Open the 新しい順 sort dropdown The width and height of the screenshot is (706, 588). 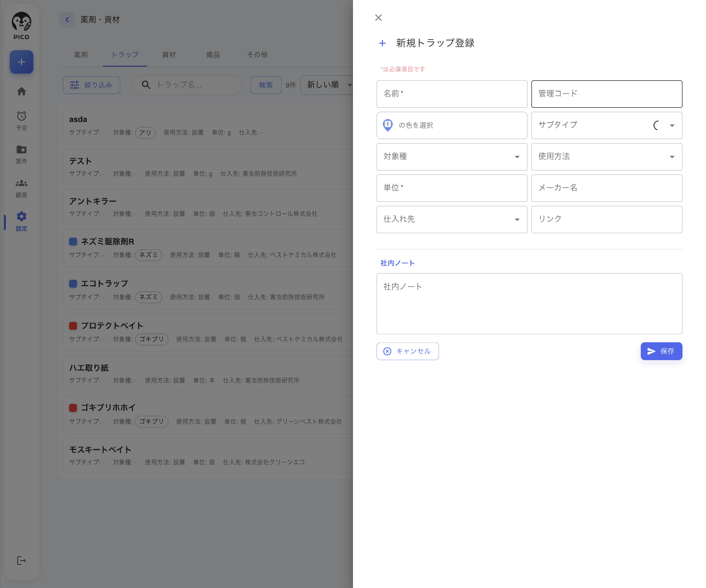[x=327, y=85]
